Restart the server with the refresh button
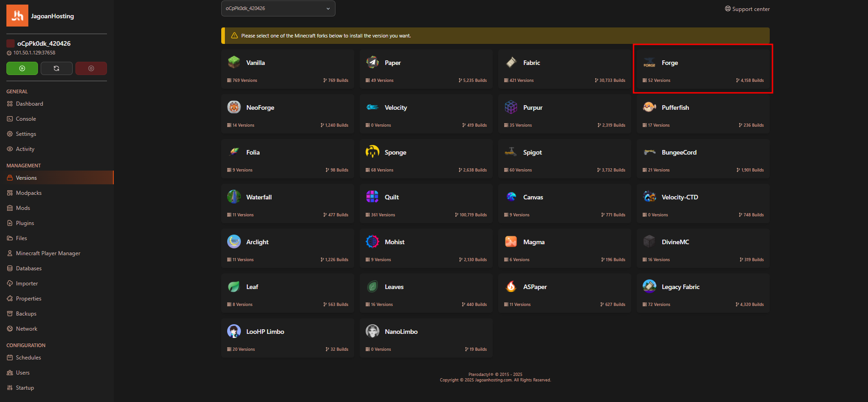The height and width of the screenshot is (402, 868). [x=57, y=68]
